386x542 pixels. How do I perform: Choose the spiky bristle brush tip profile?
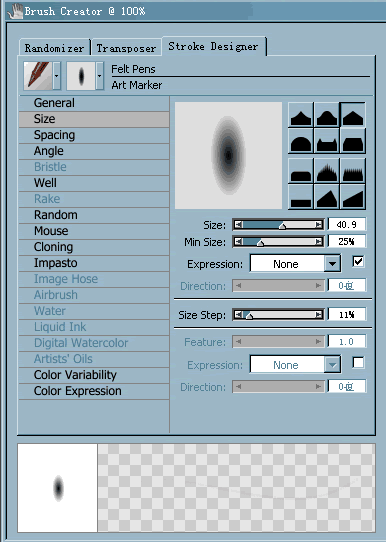[327, 170]
